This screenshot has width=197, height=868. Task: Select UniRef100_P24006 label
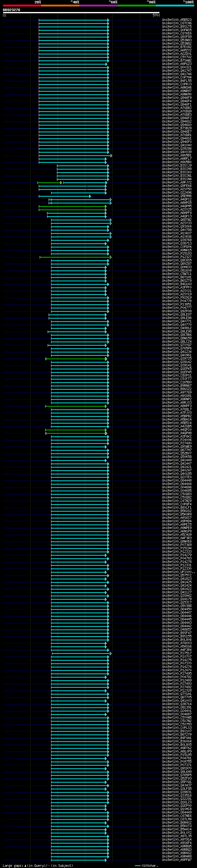coord(177,440)
